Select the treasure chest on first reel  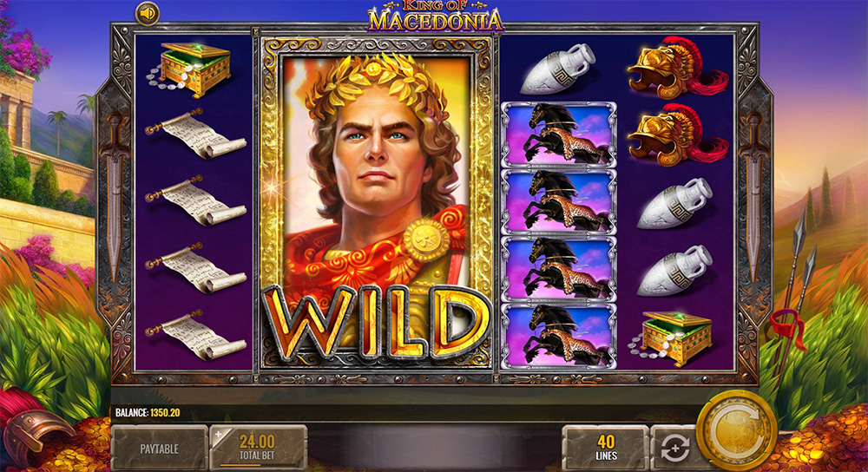(x=190, y=69)
